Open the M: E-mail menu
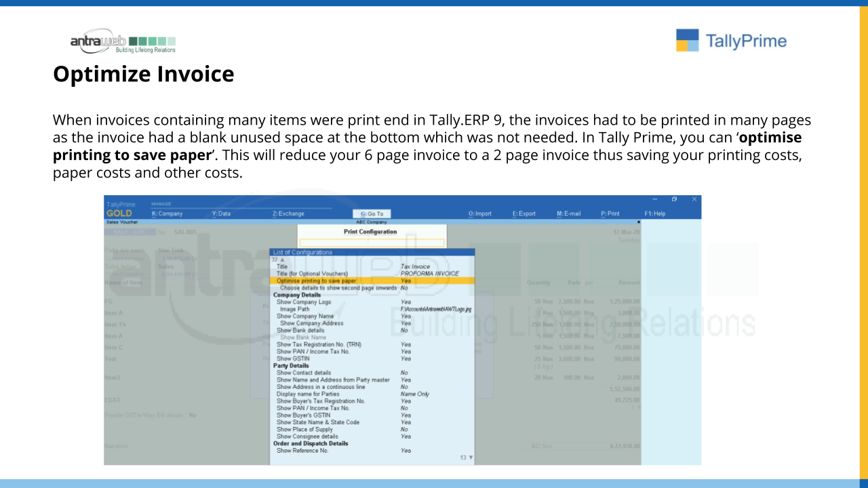The image size is (868, 488). click(x=569, y=213)
